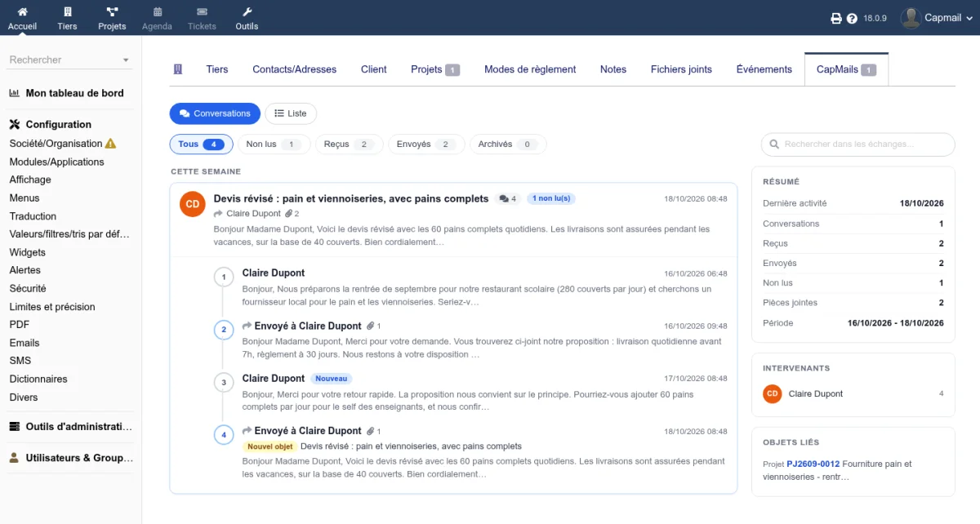
Task: Click the version number 18.0.9
Action: tap(875, 18)
